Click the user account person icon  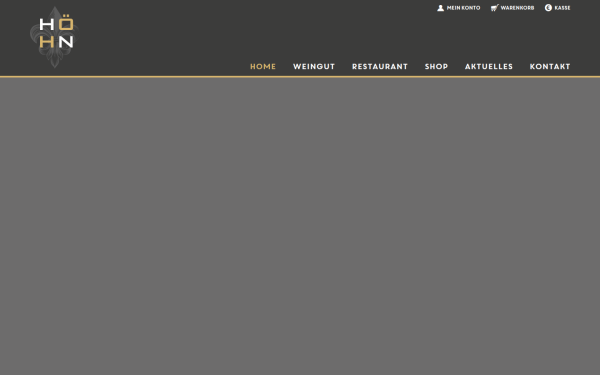[440, 8]
